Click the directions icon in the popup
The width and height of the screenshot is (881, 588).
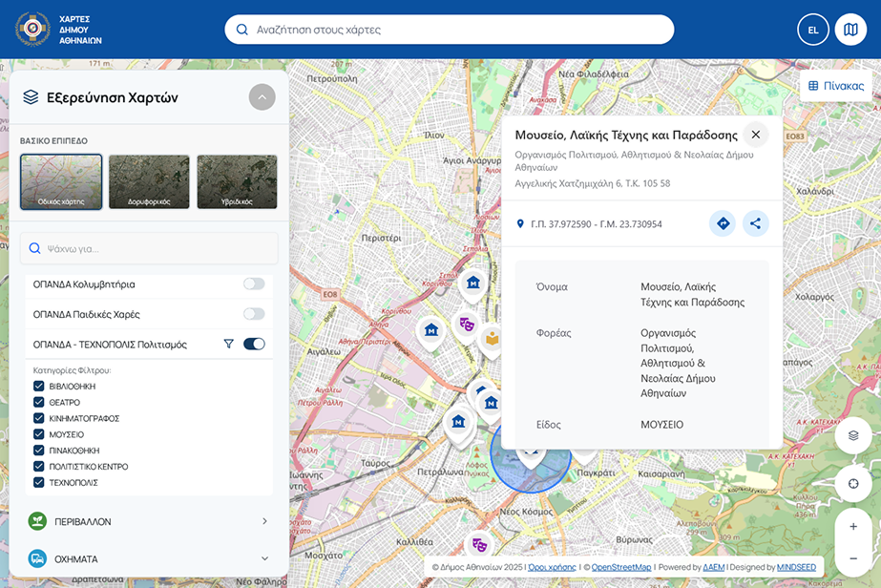click(x=723, y=223)
